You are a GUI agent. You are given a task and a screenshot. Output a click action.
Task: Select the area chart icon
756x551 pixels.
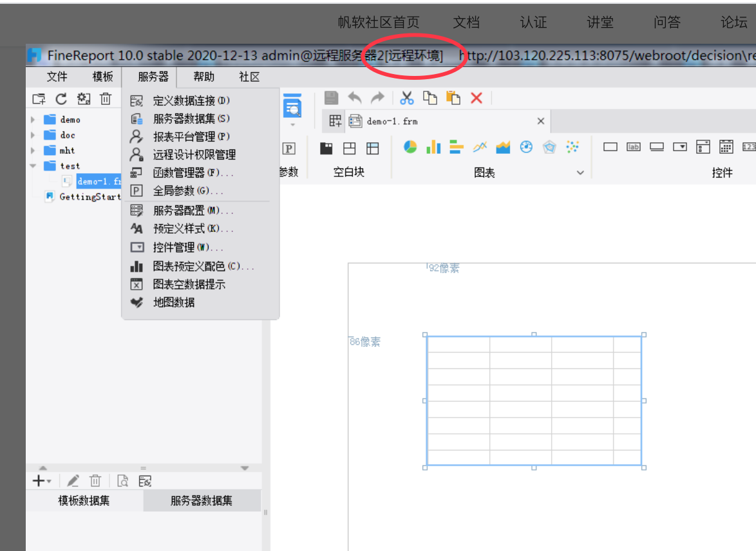(x=503, y=147)
